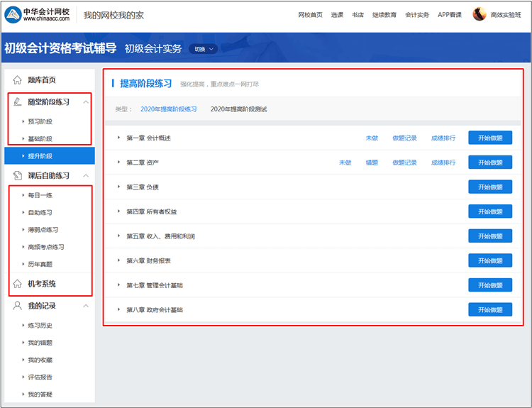Viewport: 532px width, 408px height.
Task: Open the 切换 subject dropdown
Action: pyautogui.click(x=204, y=49)
